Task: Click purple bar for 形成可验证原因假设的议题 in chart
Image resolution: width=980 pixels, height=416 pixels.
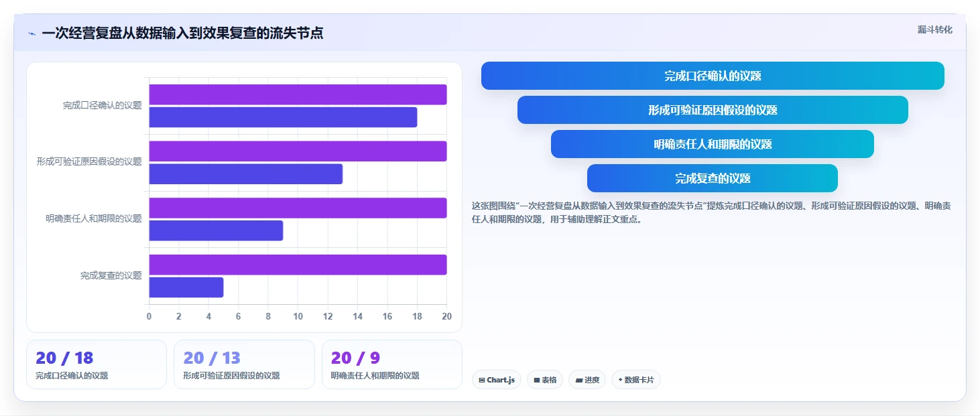Action: [298, 151]
